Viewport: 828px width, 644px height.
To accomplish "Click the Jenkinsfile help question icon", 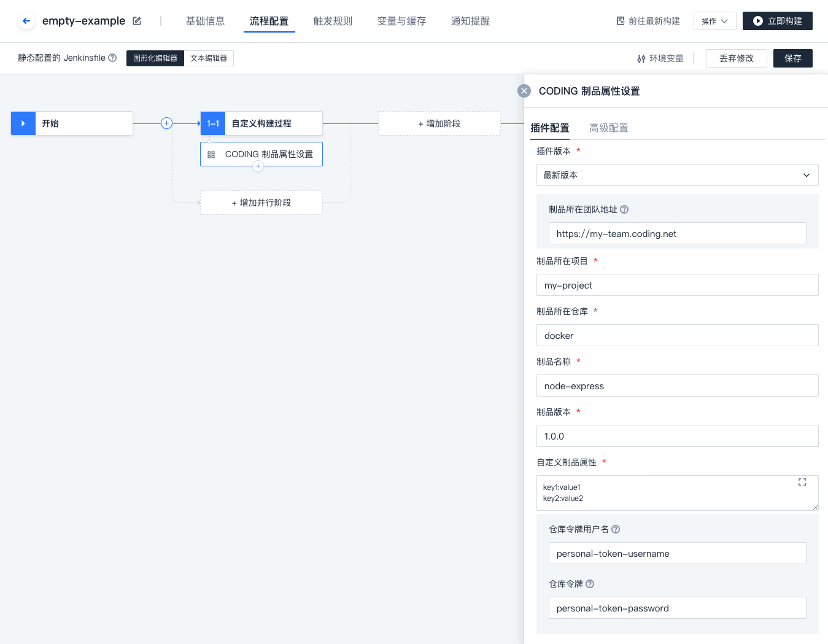I will pyautogui.click(x=112, y=58).
